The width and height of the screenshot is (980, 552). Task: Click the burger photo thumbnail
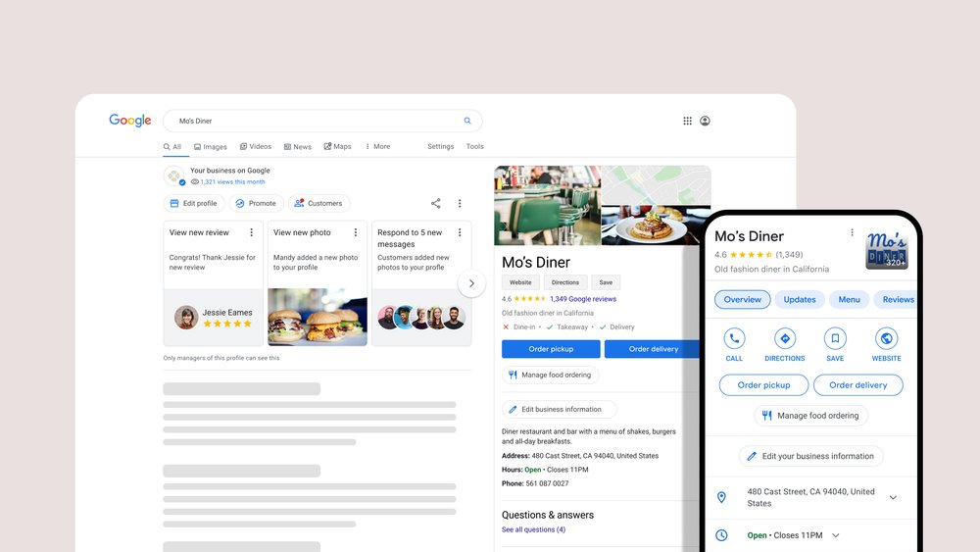(318, 317)
